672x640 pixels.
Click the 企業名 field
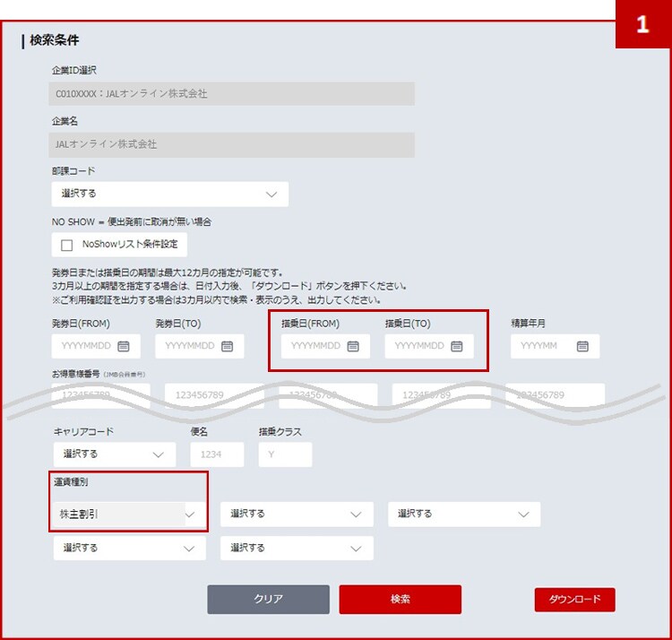click(233, 144)
